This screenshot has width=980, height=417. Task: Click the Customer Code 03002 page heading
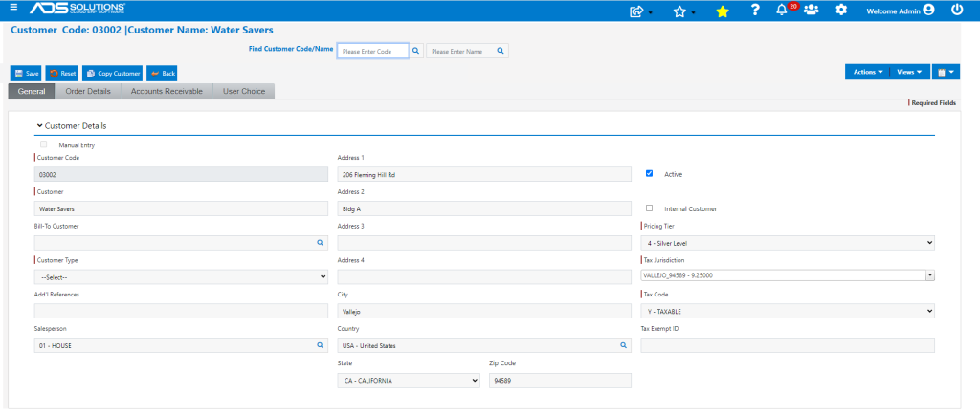pyautogui.click(x=142, y=30)
